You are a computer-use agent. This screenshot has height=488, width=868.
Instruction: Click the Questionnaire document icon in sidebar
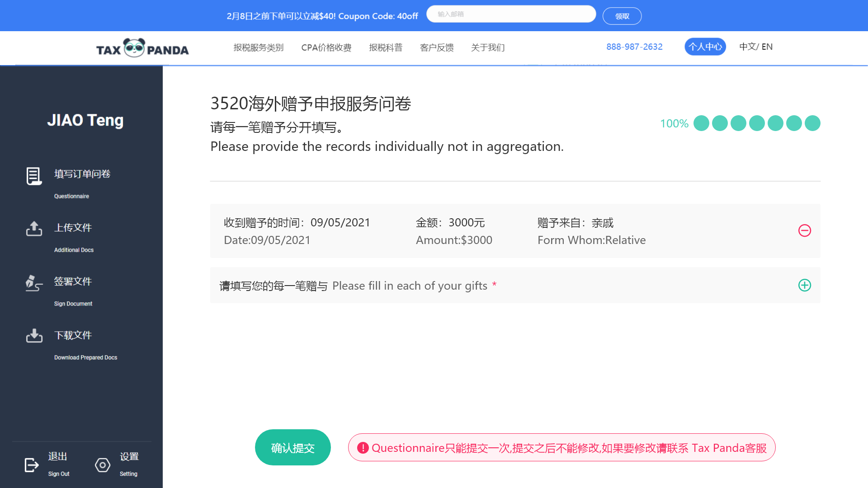[x=34, y=176]
